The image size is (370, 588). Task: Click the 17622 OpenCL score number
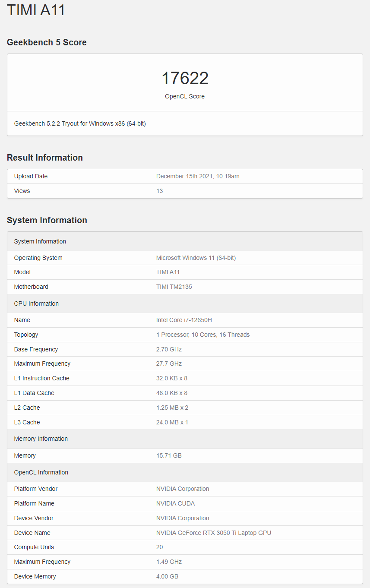185,78
